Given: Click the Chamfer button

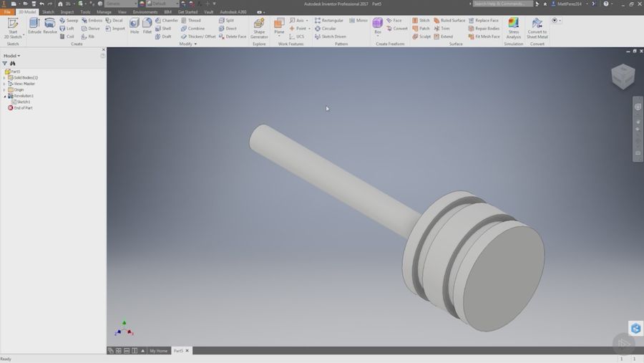Looking at the screenshot, I should click(167, 21).
